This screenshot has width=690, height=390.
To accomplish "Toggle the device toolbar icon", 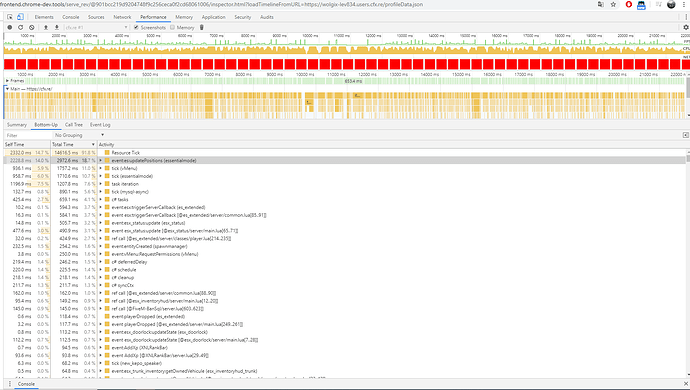I will pyautogui.click(x=20, y=17).
